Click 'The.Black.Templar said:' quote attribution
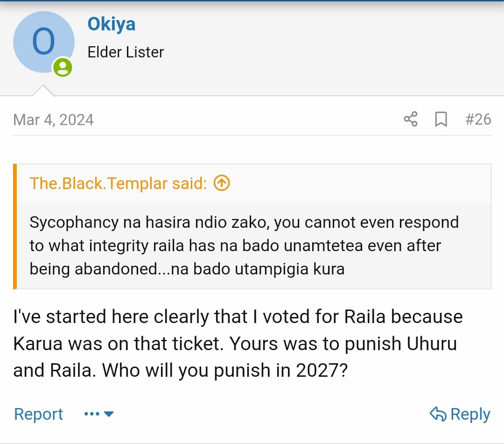Screen dimensions: 504x444 118,183
